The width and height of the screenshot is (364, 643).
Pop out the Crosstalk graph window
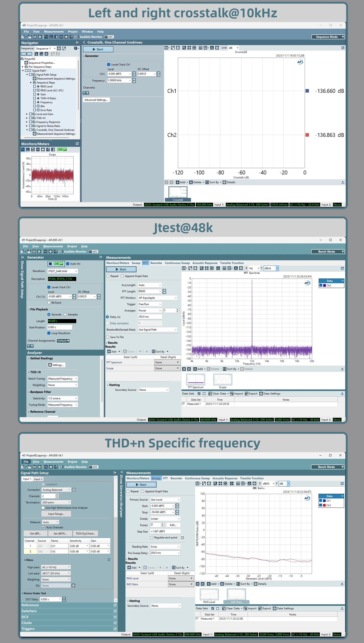(x=343, y=48)
